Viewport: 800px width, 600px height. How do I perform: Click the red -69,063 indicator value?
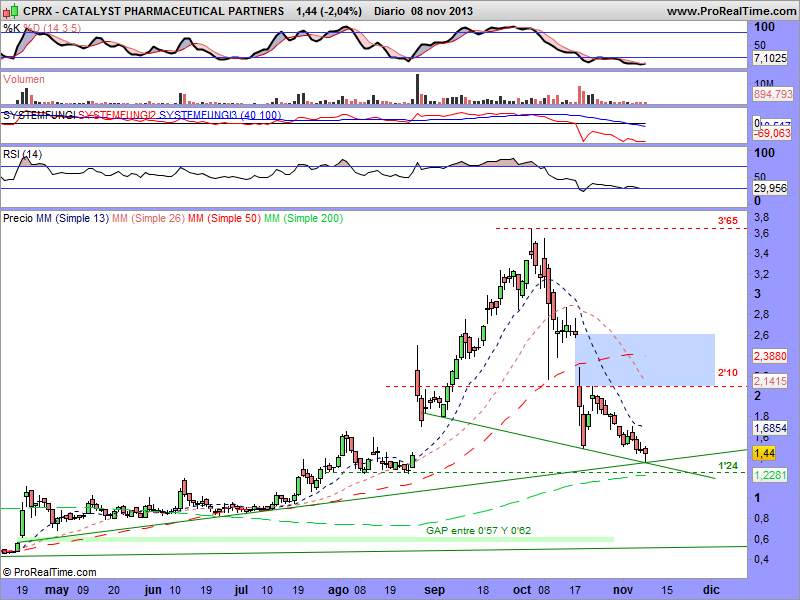(773, 133)
